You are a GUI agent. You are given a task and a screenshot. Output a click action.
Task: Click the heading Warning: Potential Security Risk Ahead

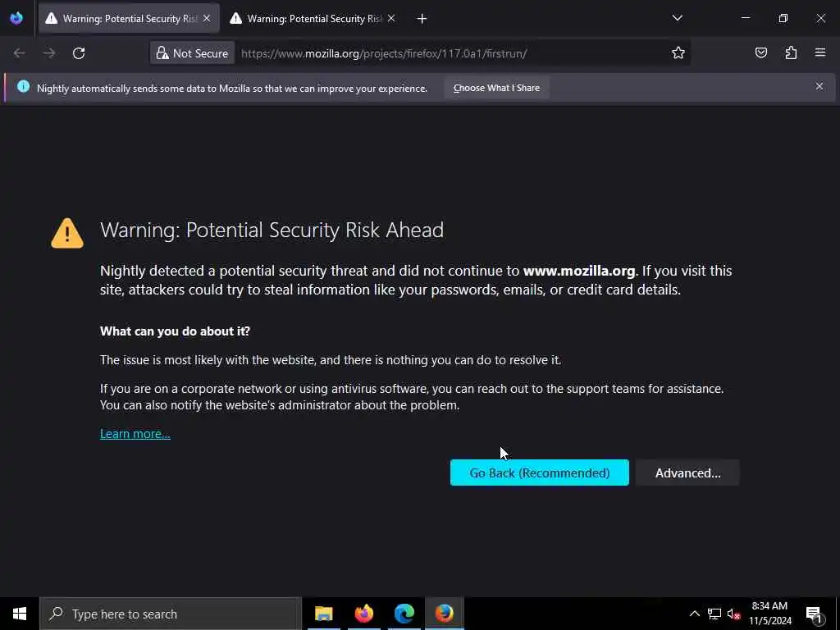pyautogui.click(x=272, y=230)
